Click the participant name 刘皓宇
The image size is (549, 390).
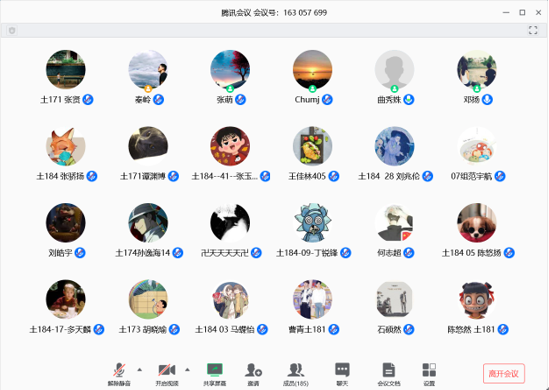pos(60,253)
